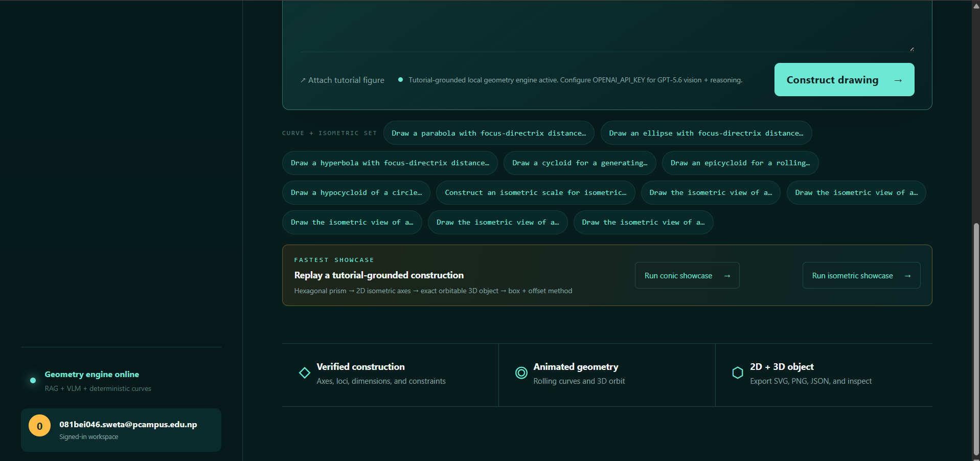980x461 pixels.
Task: Pick the cycloid for a generating chip
Action: 580,163
